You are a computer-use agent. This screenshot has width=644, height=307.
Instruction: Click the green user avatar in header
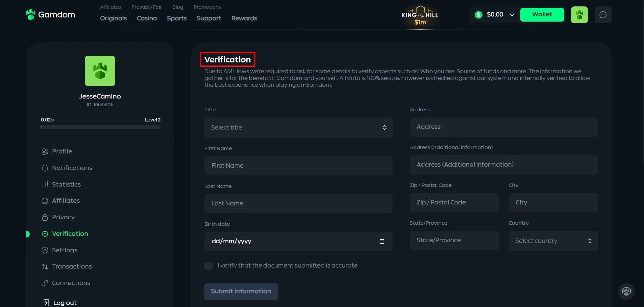point(579,15)
